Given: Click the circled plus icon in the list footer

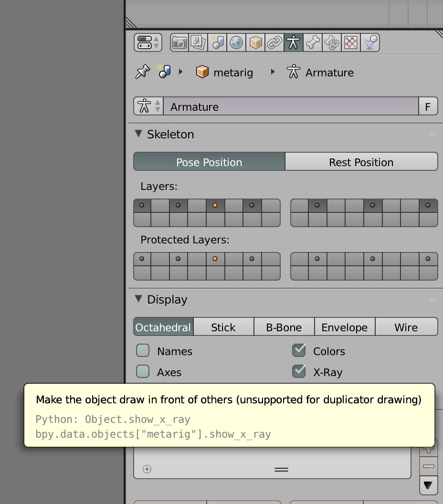Looking at the screenshot, I should point(147,469).
